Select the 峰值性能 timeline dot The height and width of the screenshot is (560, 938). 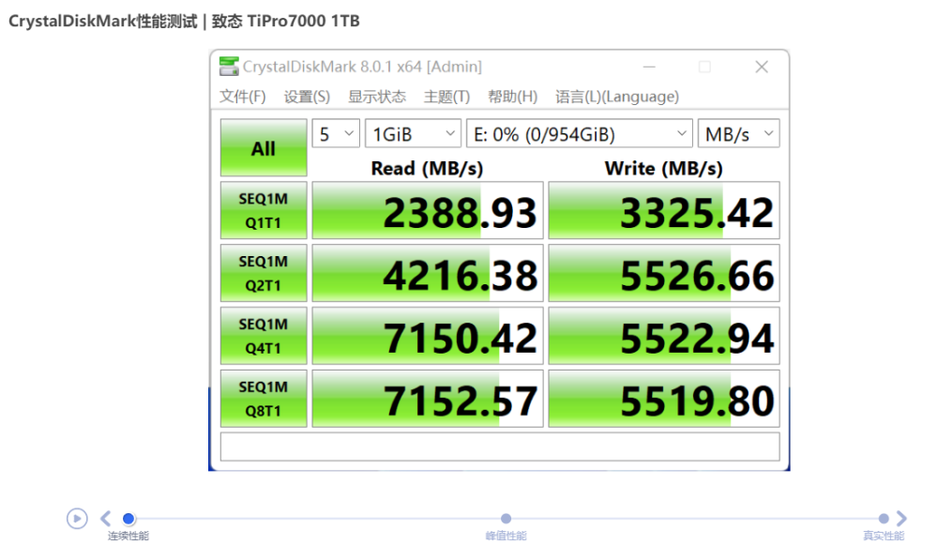(507, 518)
